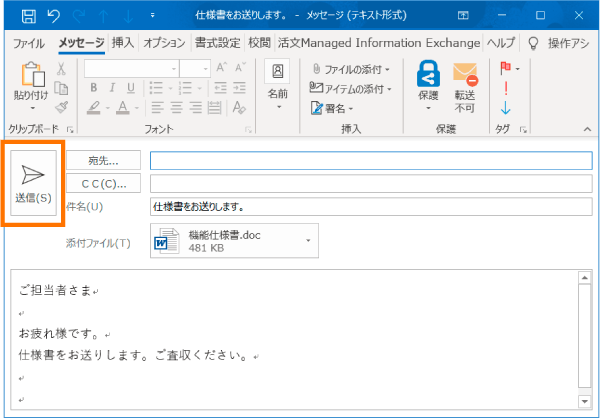Click the Clear Formatting icon

(239, 108)
